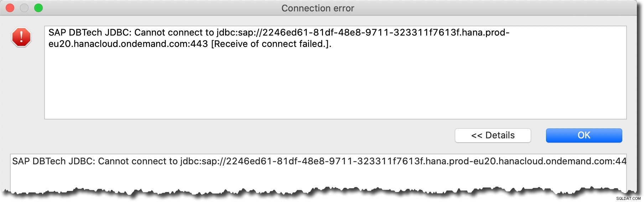
Task: Click "SAP DBTech JDBC" in the upper message
Action: 90,32
